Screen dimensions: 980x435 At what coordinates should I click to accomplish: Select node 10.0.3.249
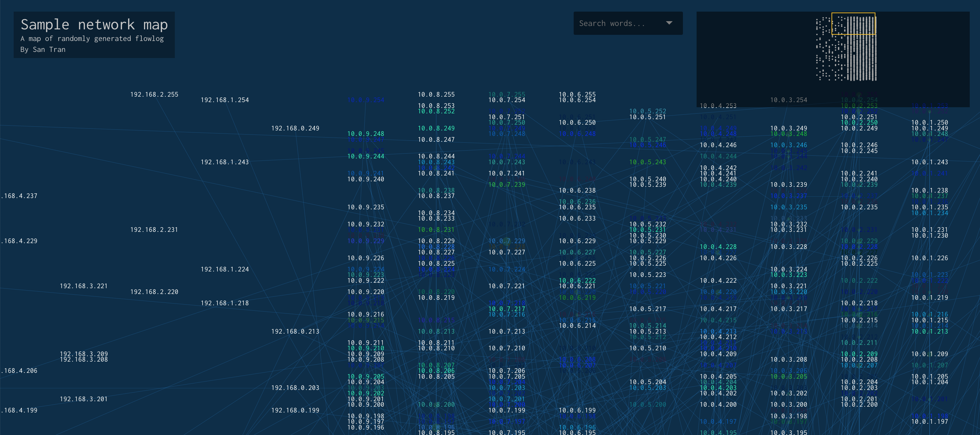(x=788, y=128)
